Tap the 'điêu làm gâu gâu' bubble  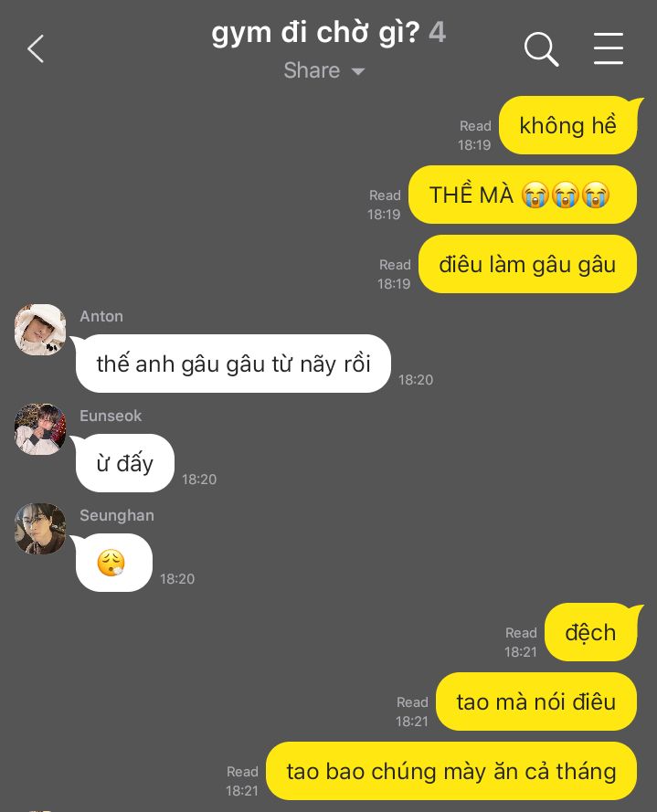point(527,264)
